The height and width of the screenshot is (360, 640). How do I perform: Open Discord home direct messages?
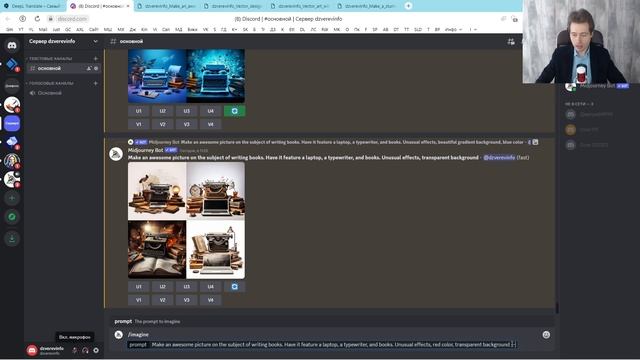pyautogui.click(x=12, y=45)
